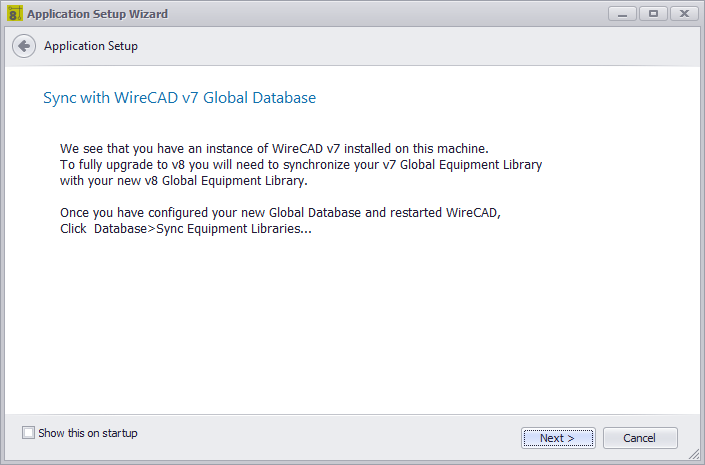Click the with your new v8 Global Equipment line
This screenshot has height=465, width=705.
(x=184, y=181)
